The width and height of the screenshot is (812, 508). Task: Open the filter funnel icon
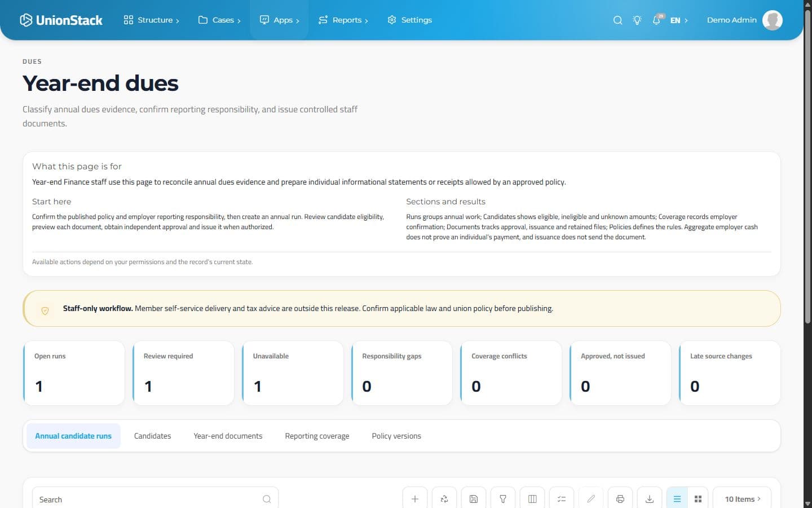(x=503, y=499)
